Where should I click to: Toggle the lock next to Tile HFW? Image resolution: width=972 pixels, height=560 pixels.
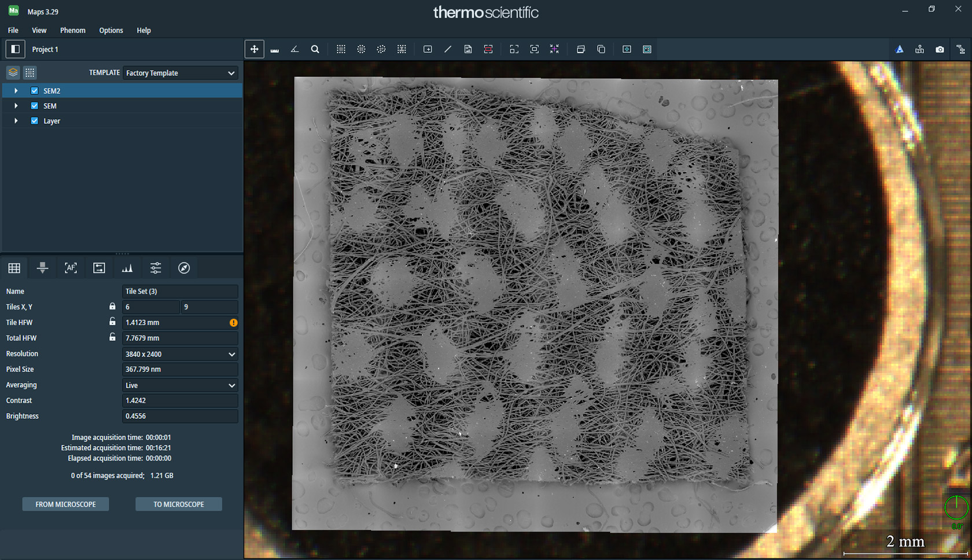(112, 322)
